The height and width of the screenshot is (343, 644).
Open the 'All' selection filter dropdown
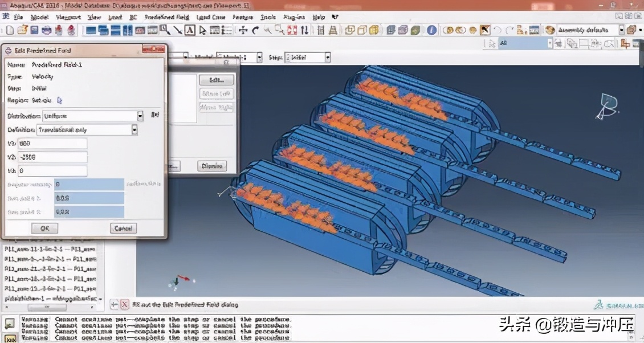tap(549, 43)
